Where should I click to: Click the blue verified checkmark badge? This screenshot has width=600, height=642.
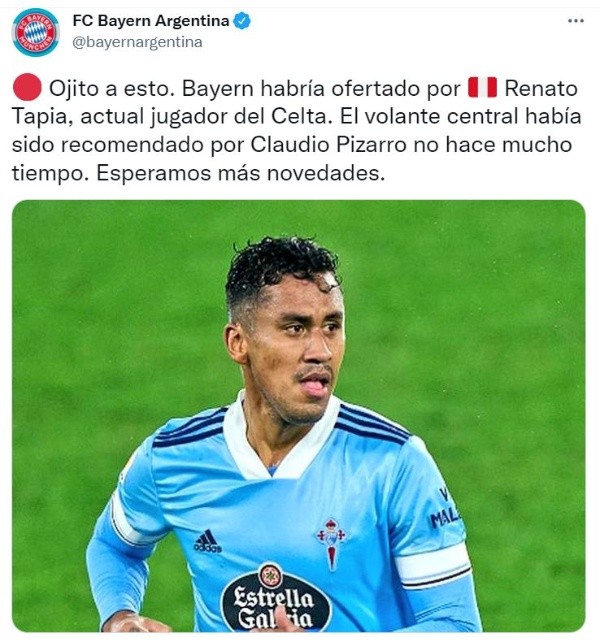pyautogui.click(x=242, y=21)
